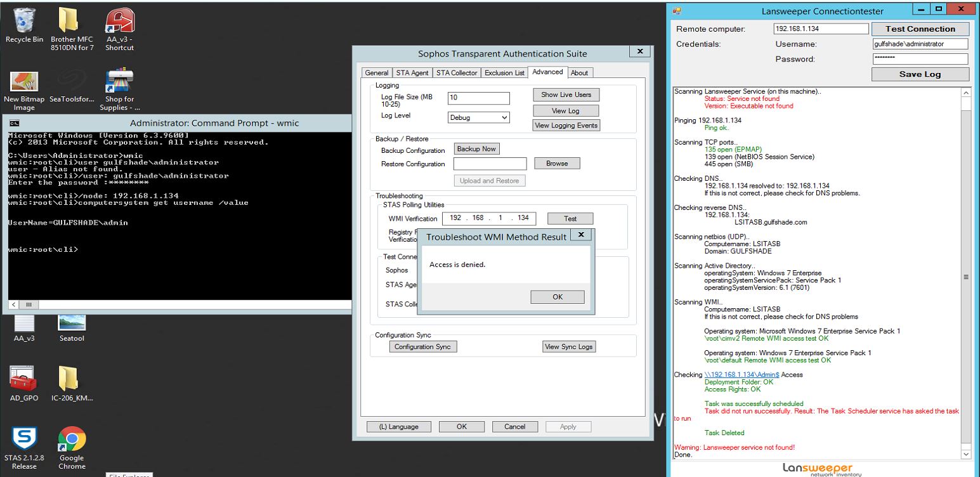The image size is (980, 477).
Task: Open the Recycle Bin desktop icon
Action: click(24, 25)
